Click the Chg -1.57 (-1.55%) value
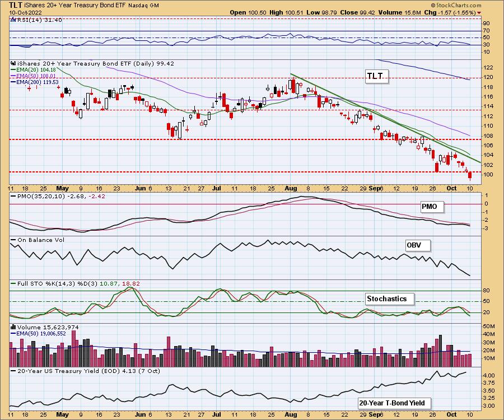 pos(450,12)
